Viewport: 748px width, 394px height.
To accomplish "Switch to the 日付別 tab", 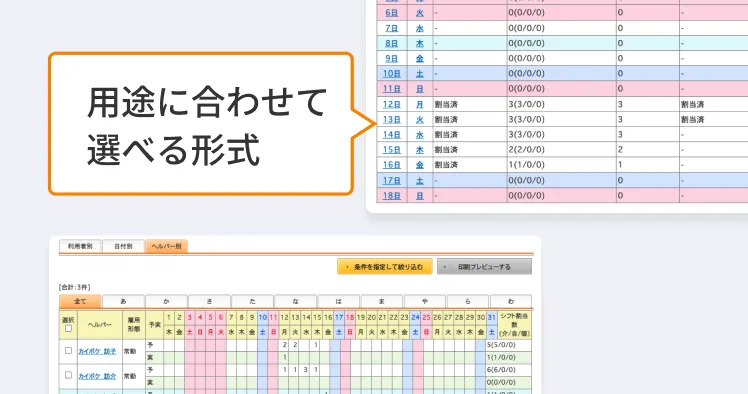I will 123,247.
